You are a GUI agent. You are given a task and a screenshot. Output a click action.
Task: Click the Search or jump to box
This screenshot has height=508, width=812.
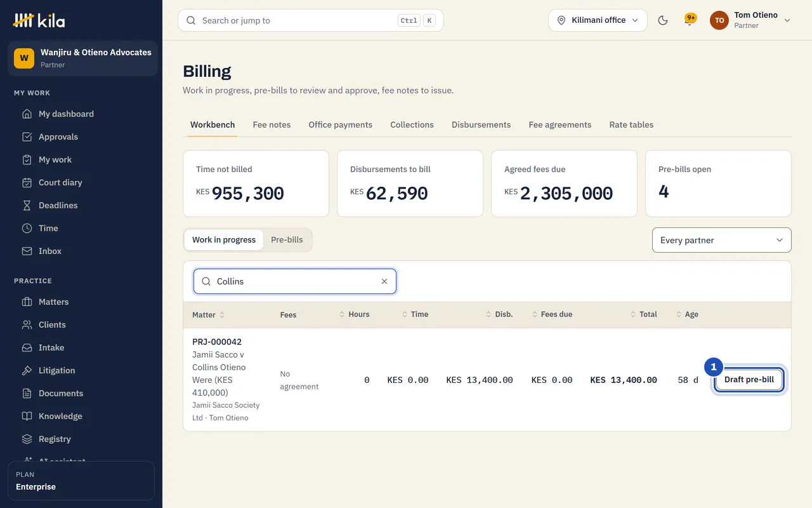[311, 20]
